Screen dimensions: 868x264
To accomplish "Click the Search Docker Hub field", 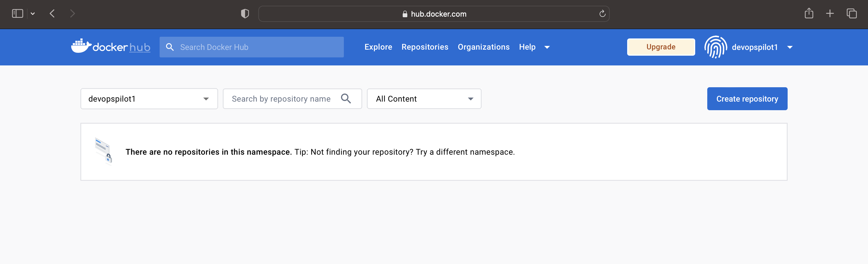I will [251, 47].
